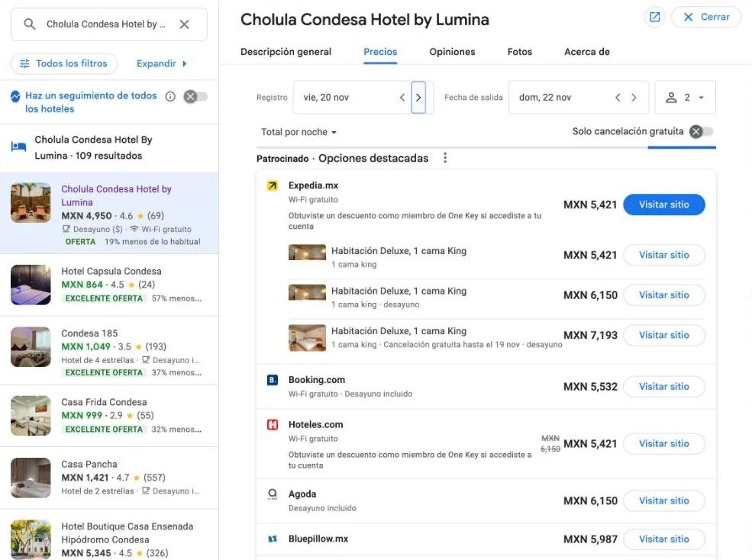Click the search magnifier icon

click(29, 24)
